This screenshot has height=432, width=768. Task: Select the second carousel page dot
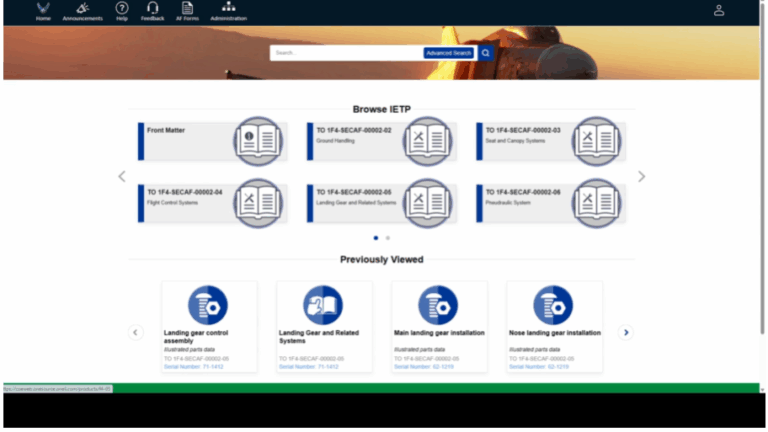tap(388, 238)
